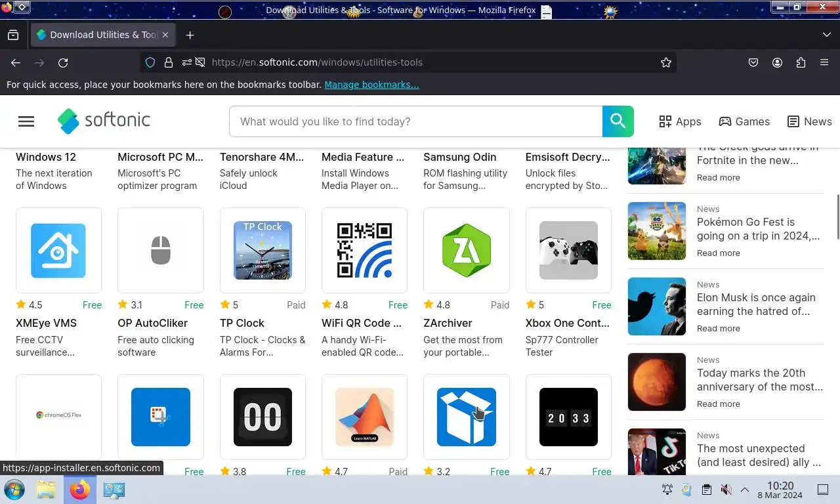Open the notifications bell tray icon
This screenshot has width=840, height=504.
[x=667, y=490]
